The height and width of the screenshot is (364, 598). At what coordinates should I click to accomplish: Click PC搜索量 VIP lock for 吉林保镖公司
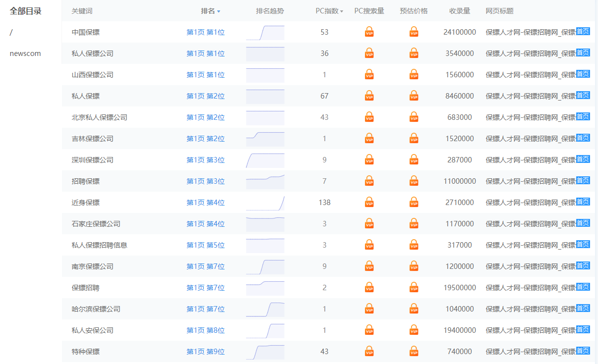click(369, 139)
